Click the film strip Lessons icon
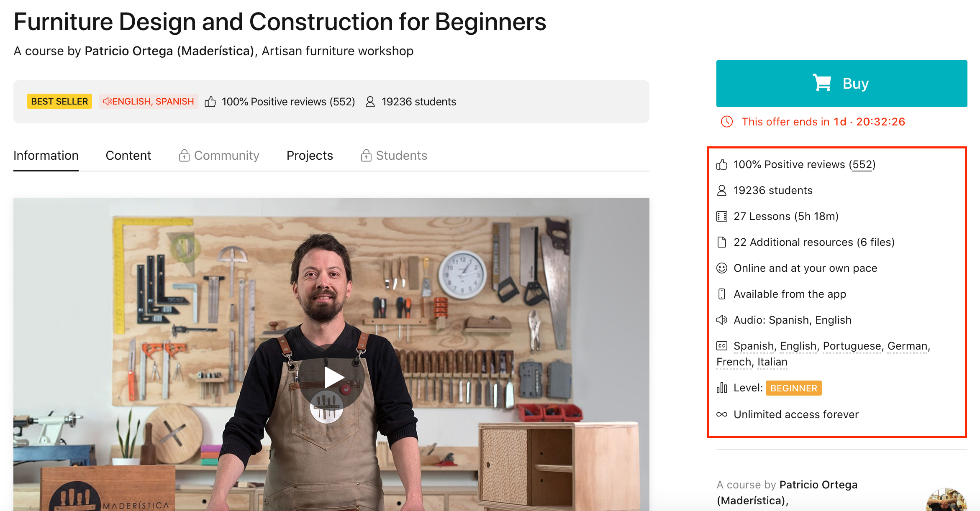Image resolution: width=980 pixels, height=511 pixels. [x=722, y=216]
